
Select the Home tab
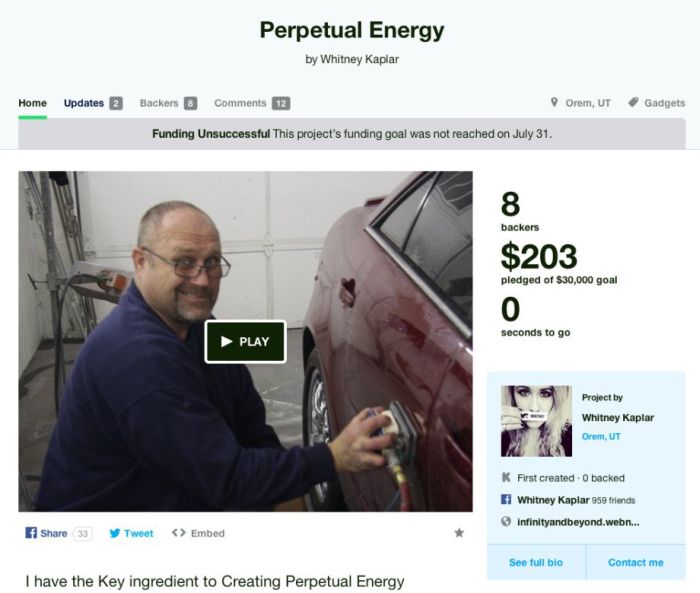[33, 103]
